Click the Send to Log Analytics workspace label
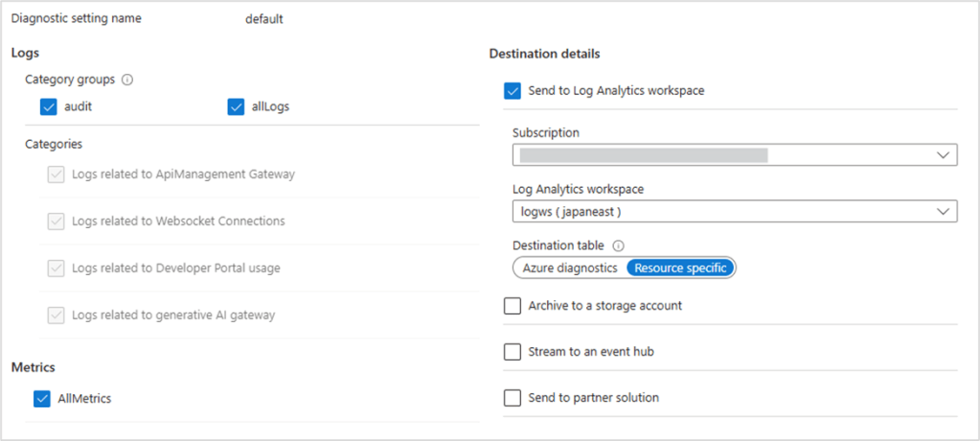Image resolution: width=980 pixels, height=441 pixels. point(616,91)
